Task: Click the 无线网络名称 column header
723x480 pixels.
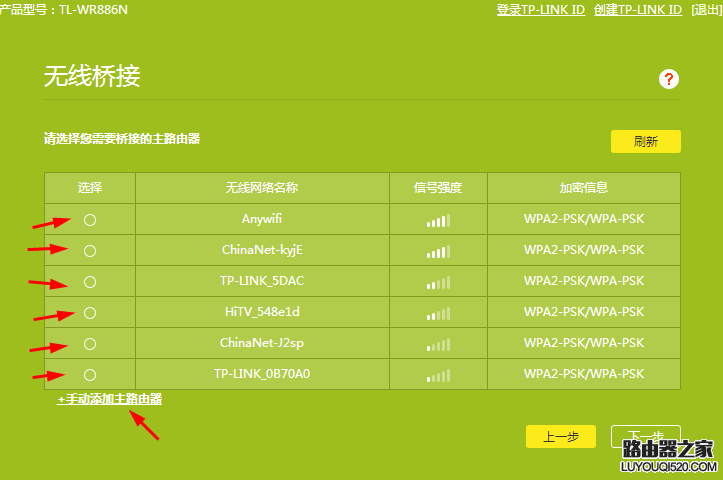Action: (x=262, y=188)
